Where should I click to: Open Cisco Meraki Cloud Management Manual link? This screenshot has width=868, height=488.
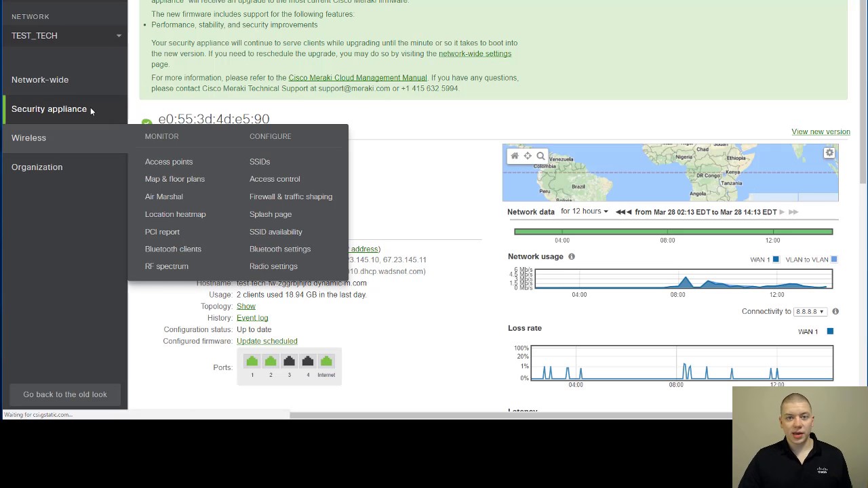point(357,78)
